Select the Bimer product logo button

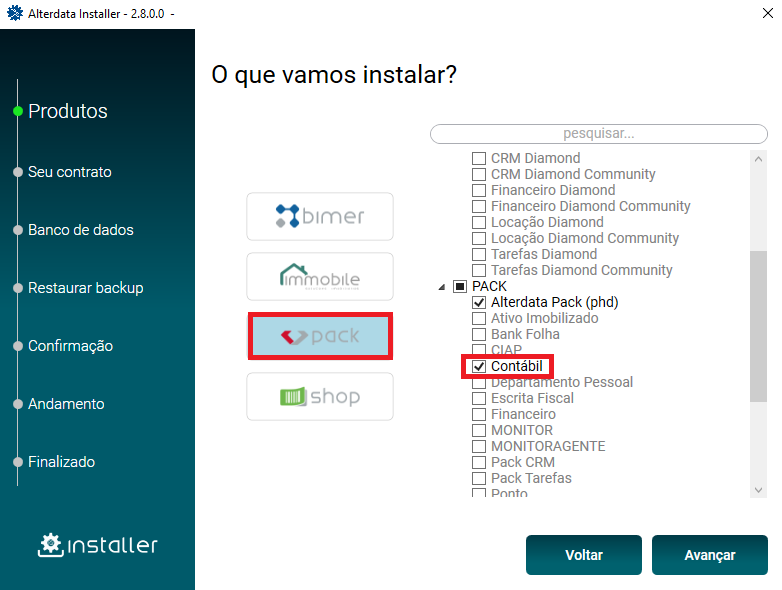tap(320, 216)
